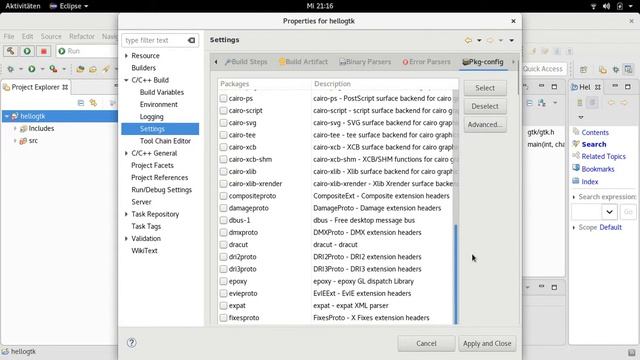
Task: Select Environment in the tree
Action: (158, 104)
